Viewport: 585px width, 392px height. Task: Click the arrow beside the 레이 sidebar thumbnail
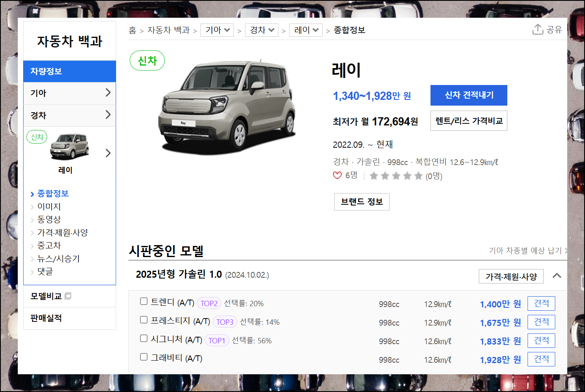coord(108,153)
